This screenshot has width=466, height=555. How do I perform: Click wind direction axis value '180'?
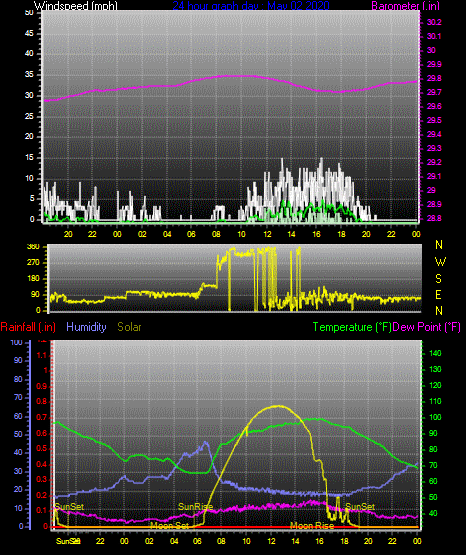(33, 279)
